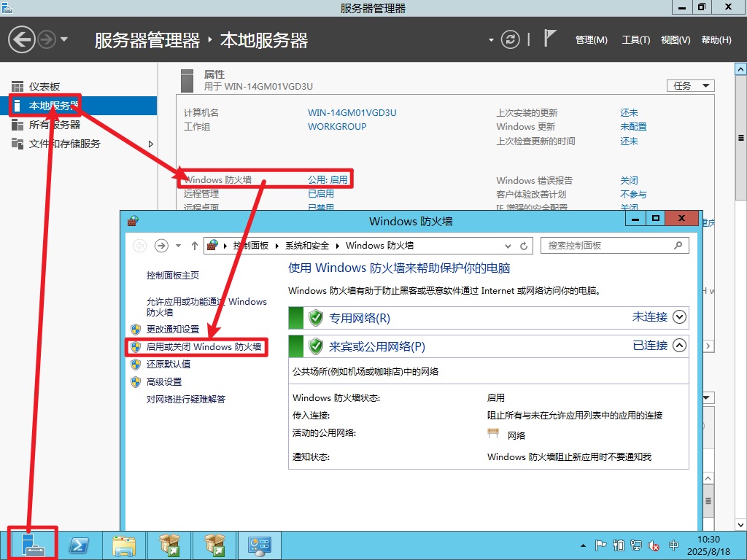Click firewall window forward navigation arrow
Image resolution: width=747 pixels, height=560 pixels.
pos(161,246)
